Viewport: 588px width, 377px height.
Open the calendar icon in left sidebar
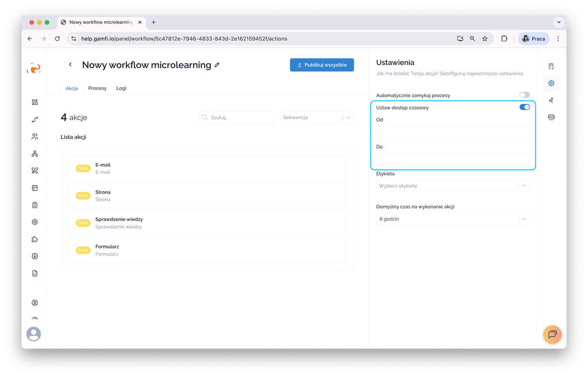pyautogui.click(x=35, y=188)
